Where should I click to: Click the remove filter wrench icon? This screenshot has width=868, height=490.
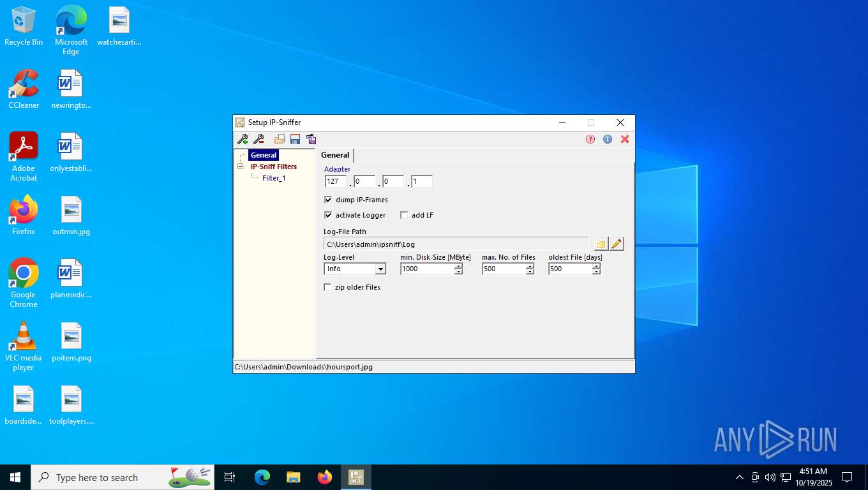258,139
